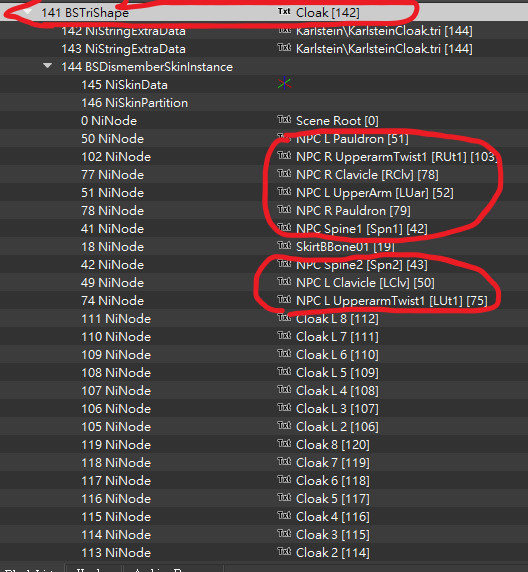Select the 0 NiNode row

[109, 121]
